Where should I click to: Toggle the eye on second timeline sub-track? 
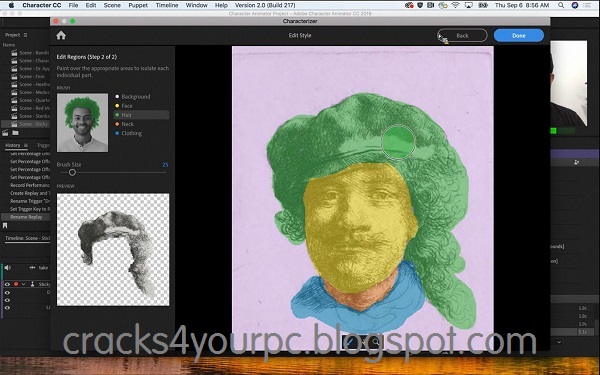7,293
